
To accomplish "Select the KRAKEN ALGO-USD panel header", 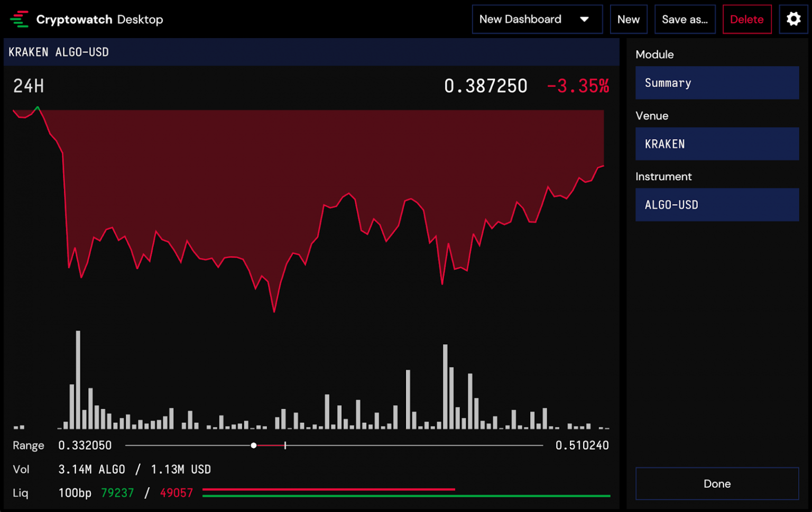I will (58, 52).
